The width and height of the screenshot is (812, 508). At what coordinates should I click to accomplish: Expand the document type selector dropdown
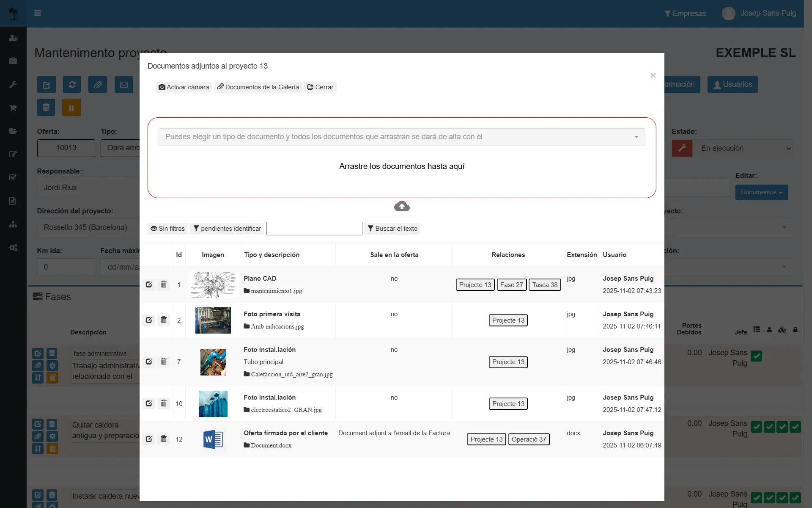pyautogui.click(x=401, y=137)
